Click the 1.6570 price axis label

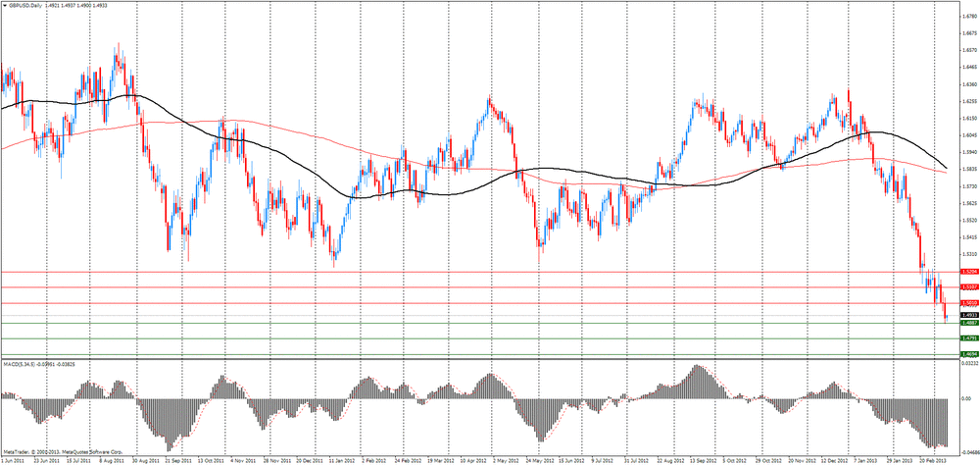pyautogui.click(x=970, y=50)
